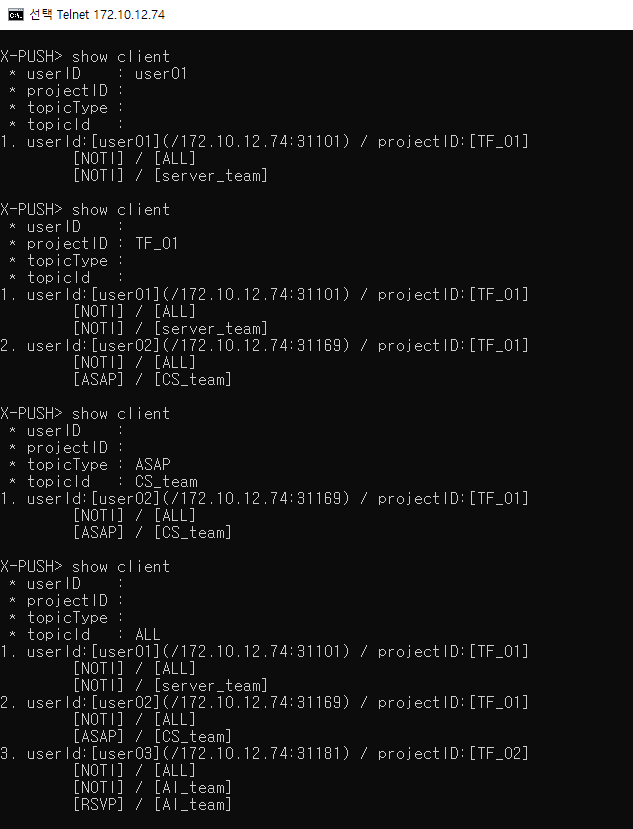The height and width of the screenshot is (829, 633).
Task: Click the second 'X-PUSH>' prompt
Action: point(31,210)
